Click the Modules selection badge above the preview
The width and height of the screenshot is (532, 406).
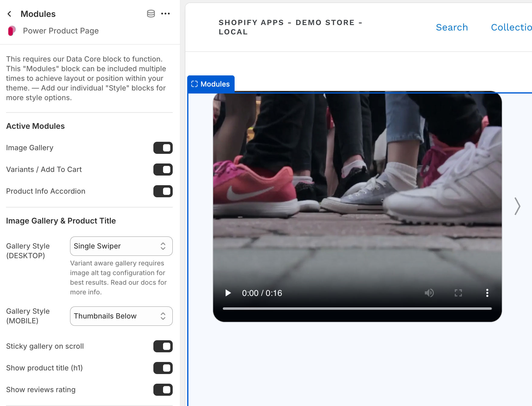click(x=211, y=84)
